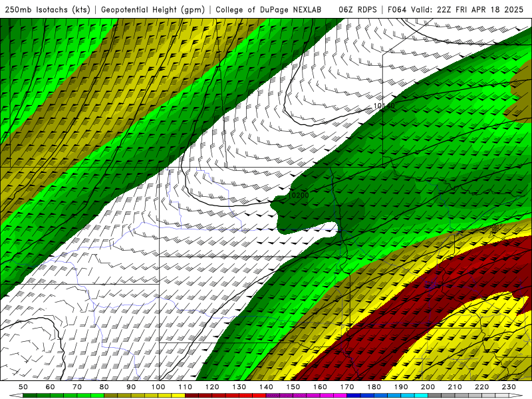Screen dimensions: 532x399
Task: Click the lightest gray swatch at color bar end
Action: [502, 396]
